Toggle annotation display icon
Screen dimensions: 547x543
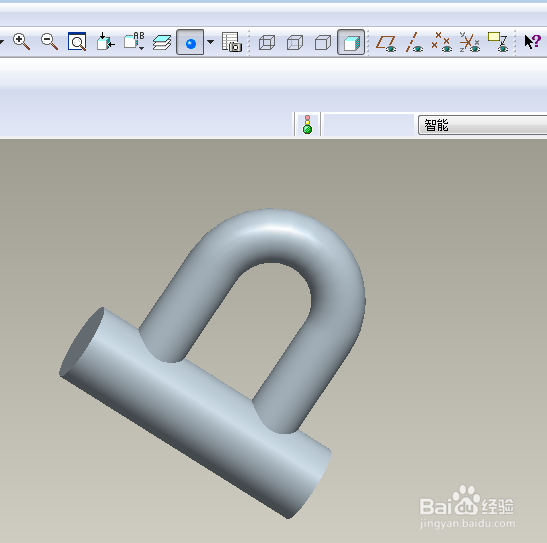pos(498,42)
